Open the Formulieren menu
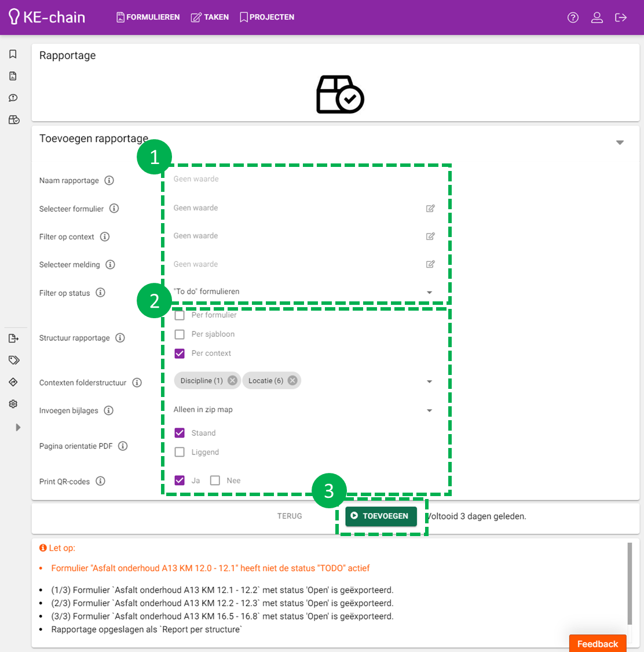This screenshot has height=652, width=644. pos(148,17)
